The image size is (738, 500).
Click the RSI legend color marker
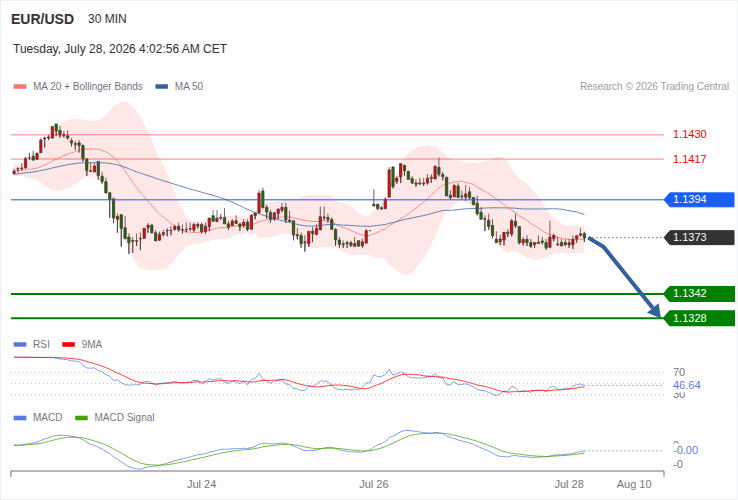(20, 345)
